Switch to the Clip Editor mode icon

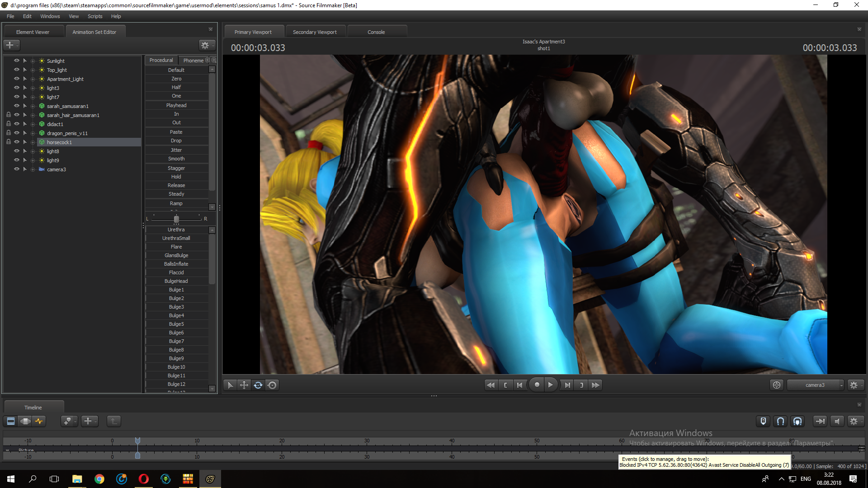(11, 421)
